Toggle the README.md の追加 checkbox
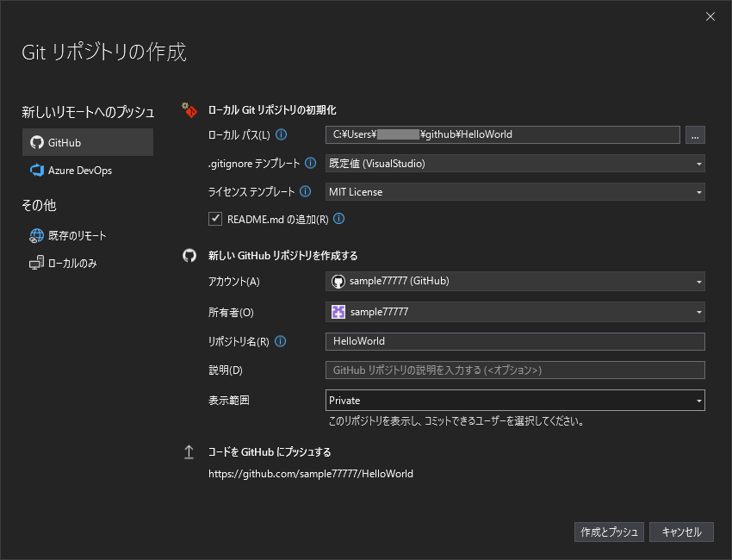The width and height of the screenshot is (732, 560). click(x=215, y=219)
